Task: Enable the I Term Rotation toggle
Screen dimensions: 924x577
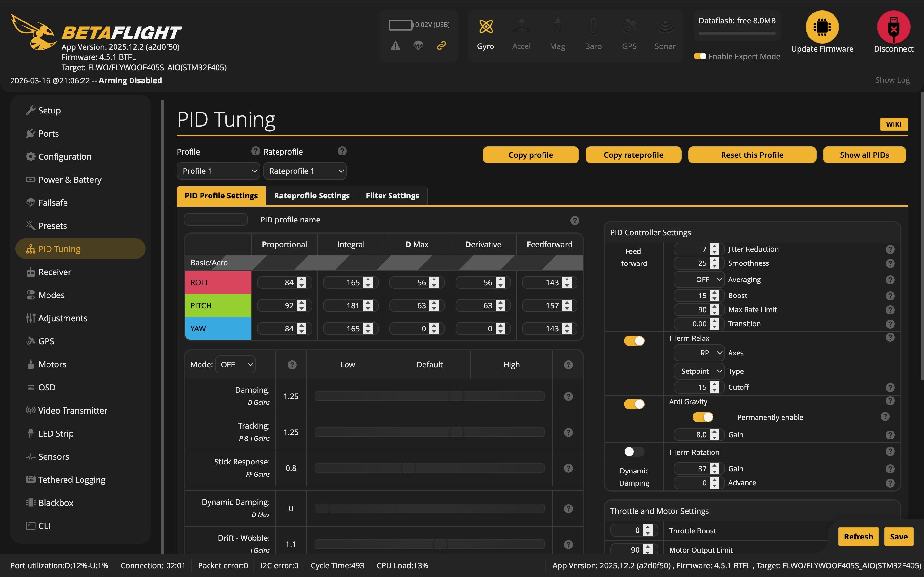Action: [634, 452]
